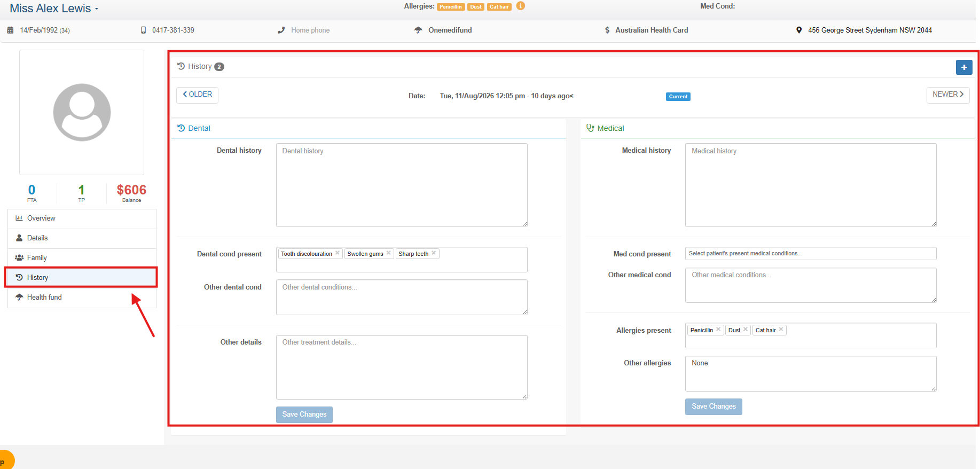Remove the Tooth discolouration tag
This screenshot has width=980, height=469.
[338, 253]
